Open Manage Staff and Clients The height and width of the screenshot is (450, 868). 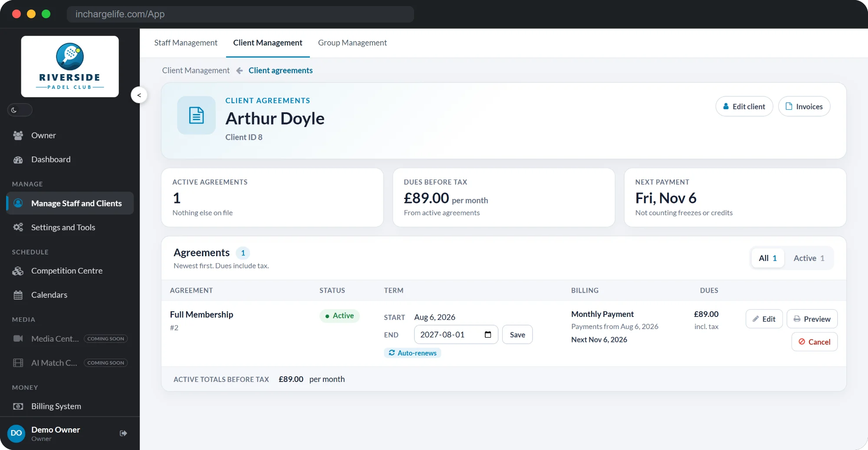tap(69, 203)
